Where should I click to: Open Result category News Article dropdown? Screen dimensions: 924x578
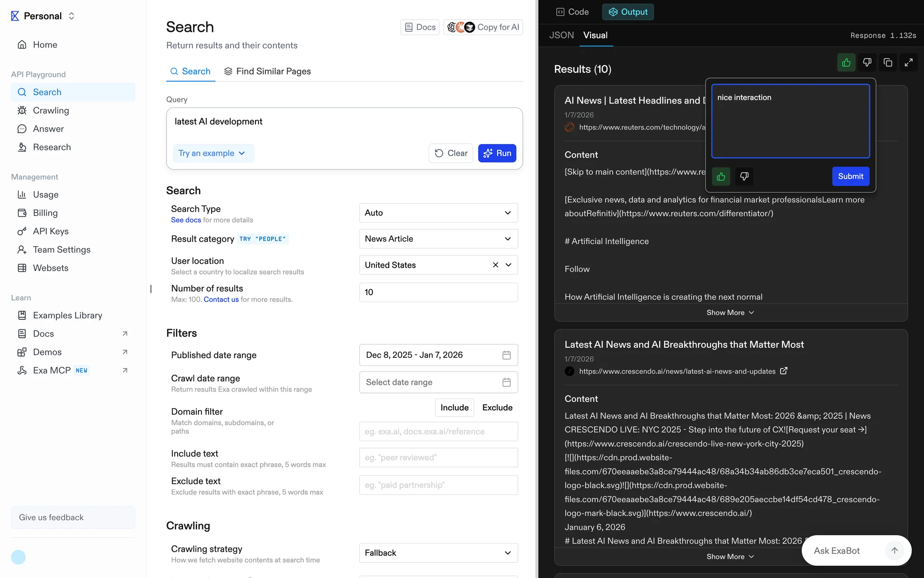point(438,239)
